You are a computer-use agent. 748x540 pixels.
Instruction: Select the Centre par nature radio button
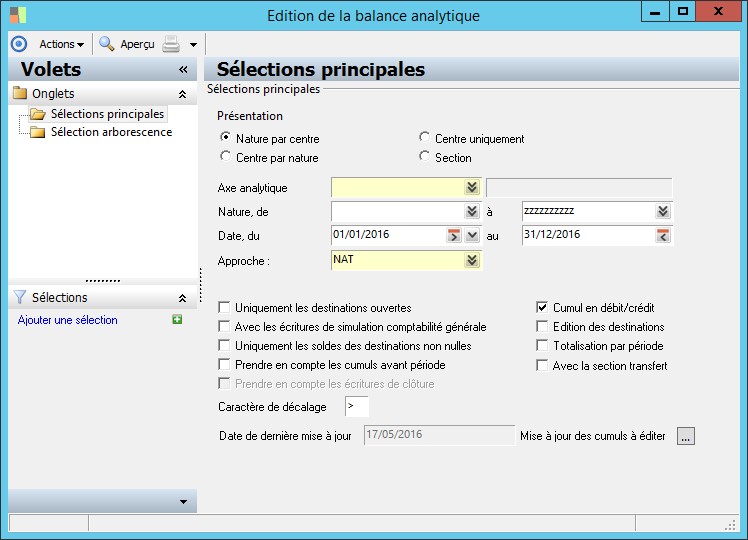point(226,157)
